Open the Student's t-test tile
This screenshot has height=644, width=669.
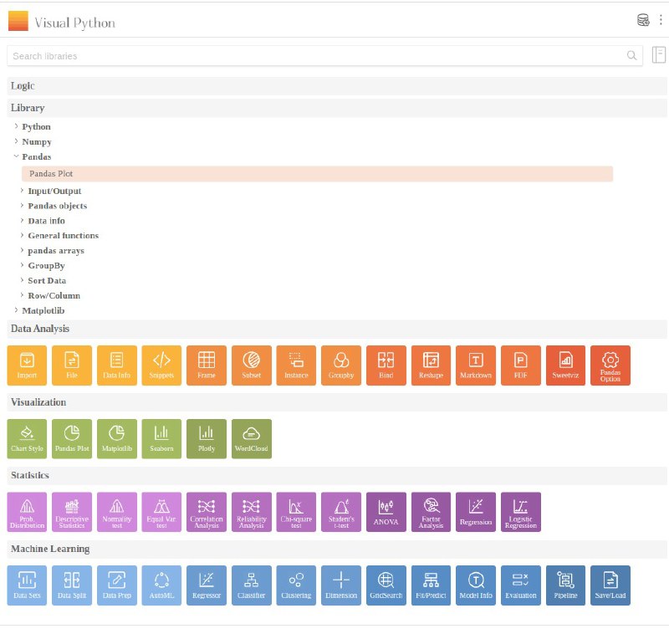tap(341, 512)
